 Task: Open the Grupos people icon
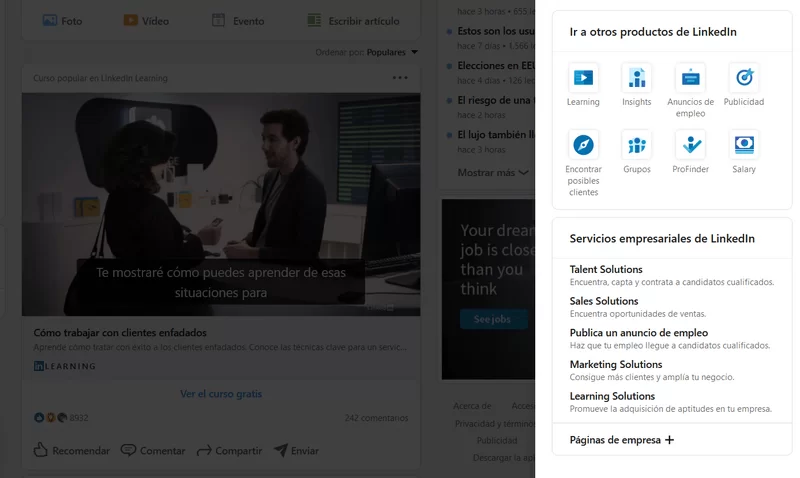pyautogui.click(x=637, y=145)
